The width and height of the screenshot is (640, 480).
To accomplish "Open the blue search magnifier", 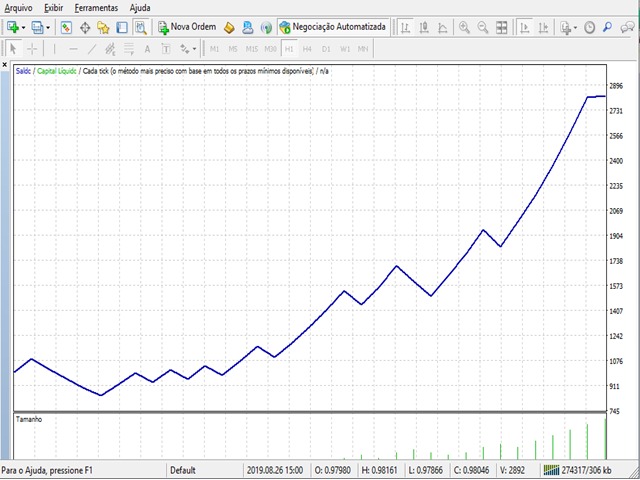I will click(x=608, y=27).
